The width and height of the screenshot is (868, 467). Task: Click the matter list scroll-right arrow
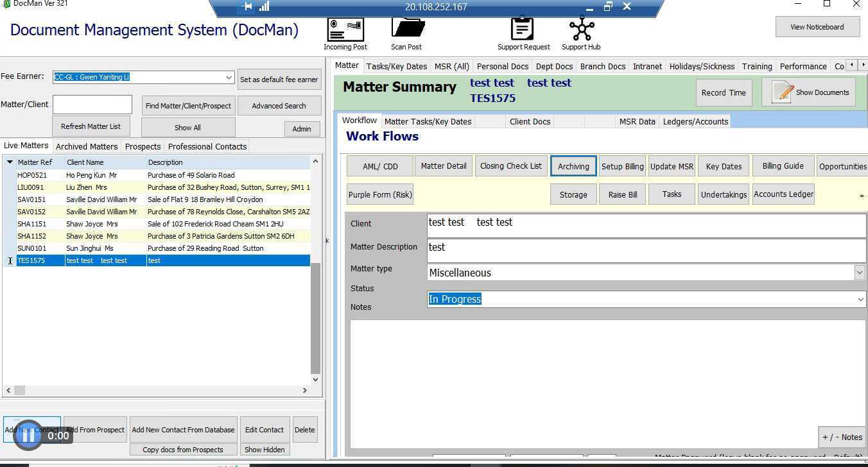pyautogui.click(x=305, y=390)
